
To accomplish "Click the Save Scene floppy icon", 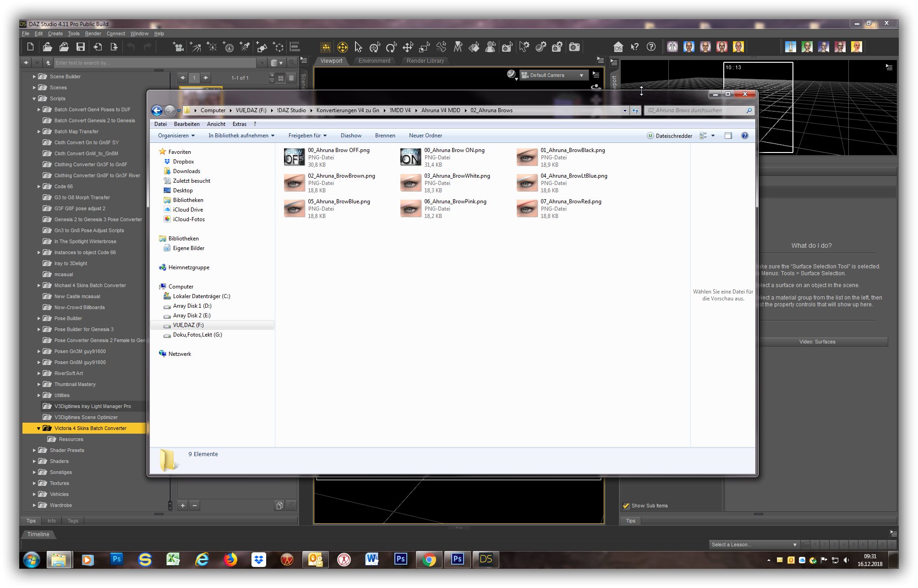I will point(81,47).
